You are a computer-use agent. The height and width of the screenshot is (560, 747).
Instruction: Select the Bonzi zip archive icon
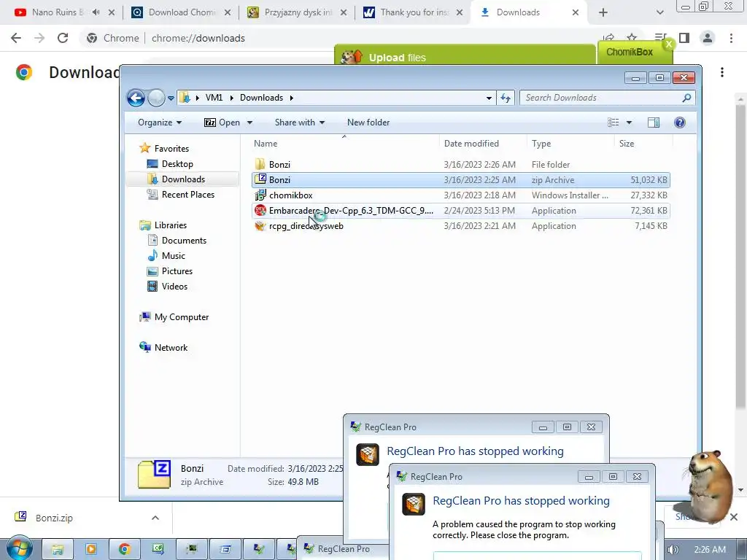pyautogui.click(x=260, y=179)
